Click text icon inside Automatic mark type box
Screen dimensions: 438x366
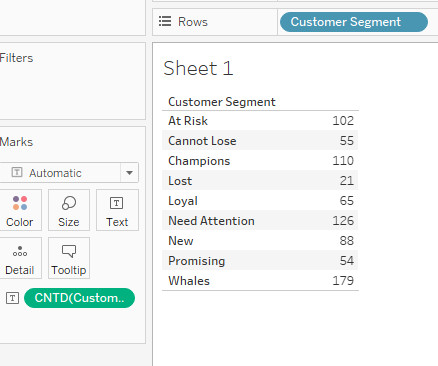(x=17, y=172)
